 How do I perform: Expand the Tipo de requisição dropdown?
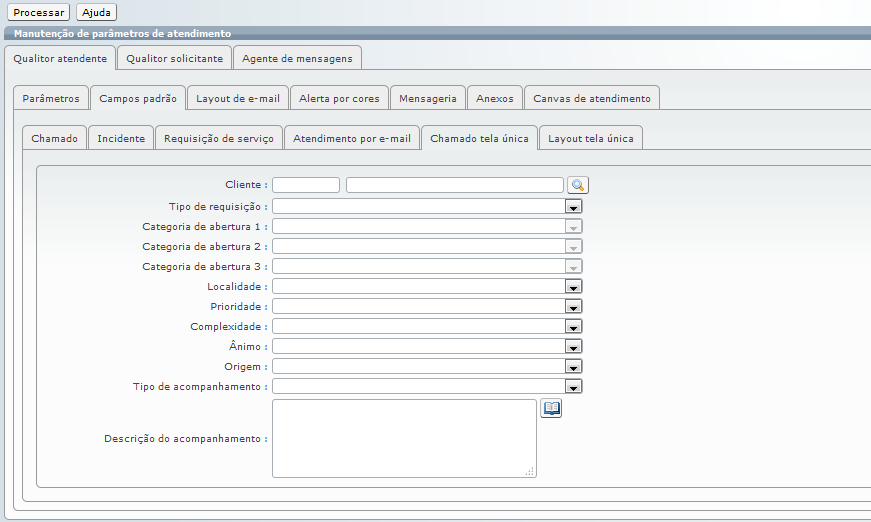click(573, 206)
